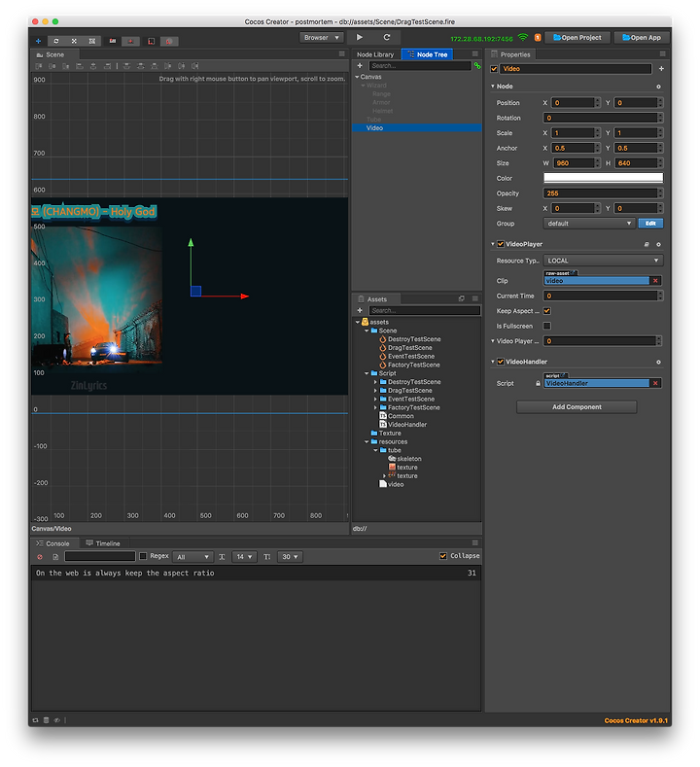Click the Open App button
700x767 pixels.
642,38
